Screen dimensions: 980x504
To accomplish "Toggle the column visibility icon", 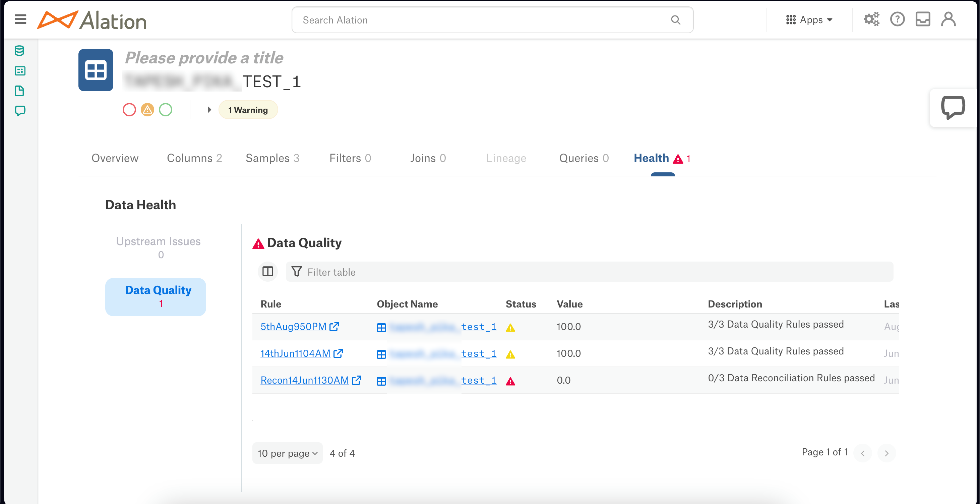I will [x=268, y=271].
